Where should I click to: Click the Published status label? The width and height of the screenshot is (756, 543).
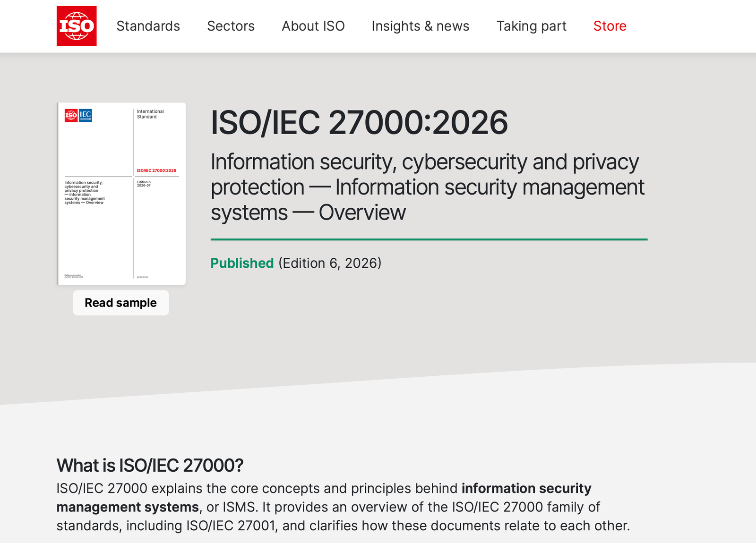click(242, 263)
